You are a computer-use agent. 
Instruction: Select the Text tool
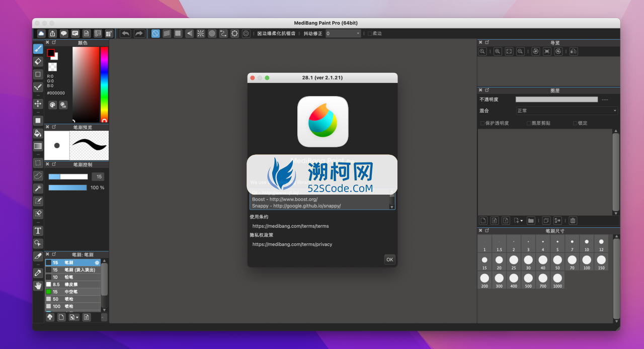pyautogui.click(x=38, y=230)
